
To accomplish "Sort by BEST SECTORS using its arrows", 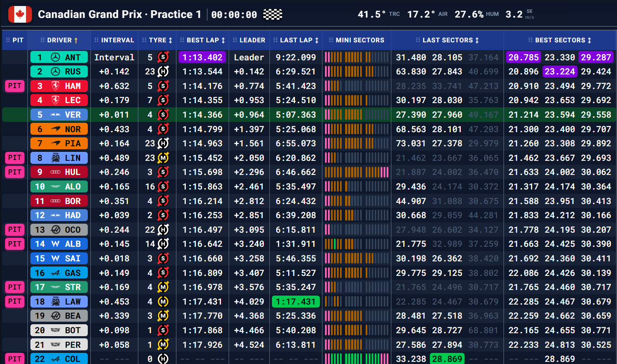I will coord(589,40).
